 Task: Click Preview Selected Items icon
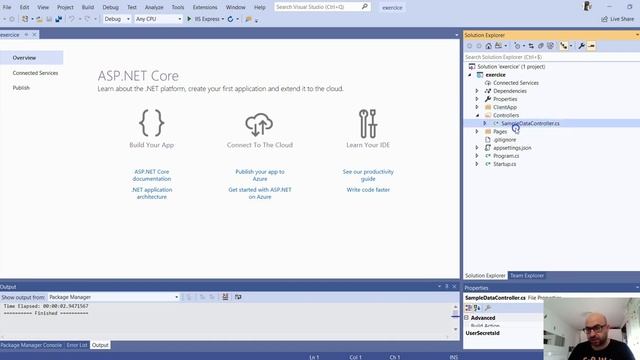point(591,46)
